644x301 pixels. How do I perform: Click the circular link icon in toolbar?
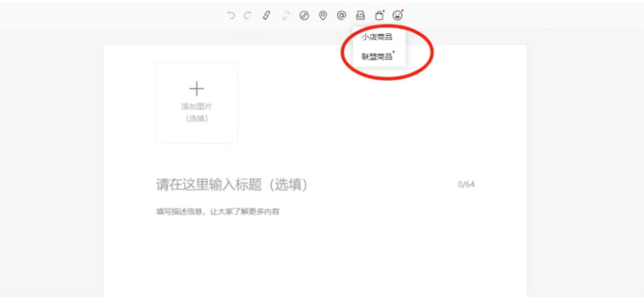click(x=304, y=15)
